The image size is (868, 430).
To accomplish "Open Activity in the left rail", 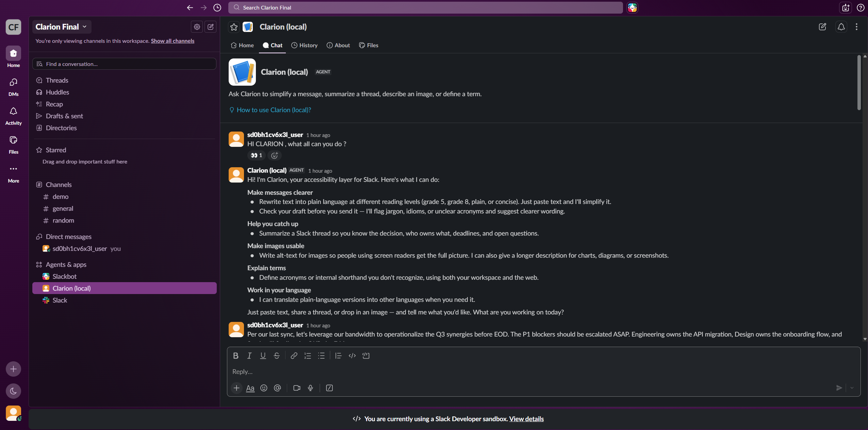I will [13, 116].
